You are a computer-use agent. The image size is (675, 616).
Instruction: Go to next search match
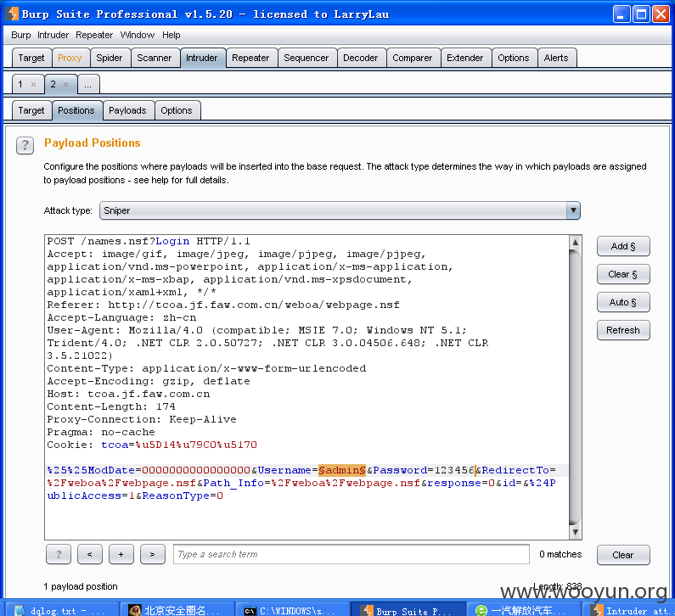coord(152,555)
